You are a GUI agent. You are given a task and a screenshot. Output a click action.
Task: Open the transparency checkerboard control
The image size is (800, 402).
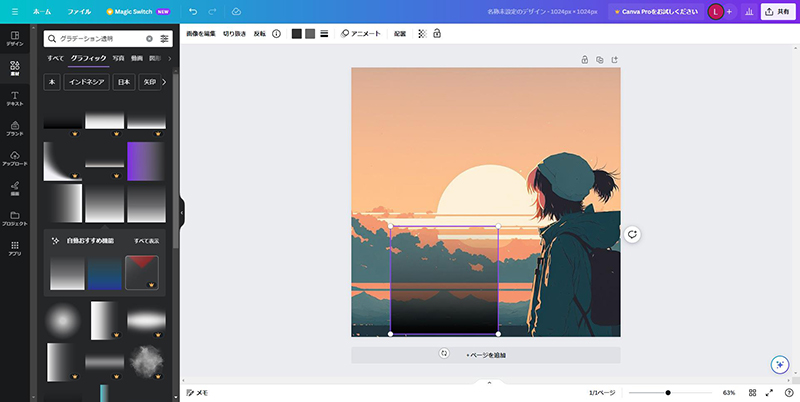click(x=422, y=34)
